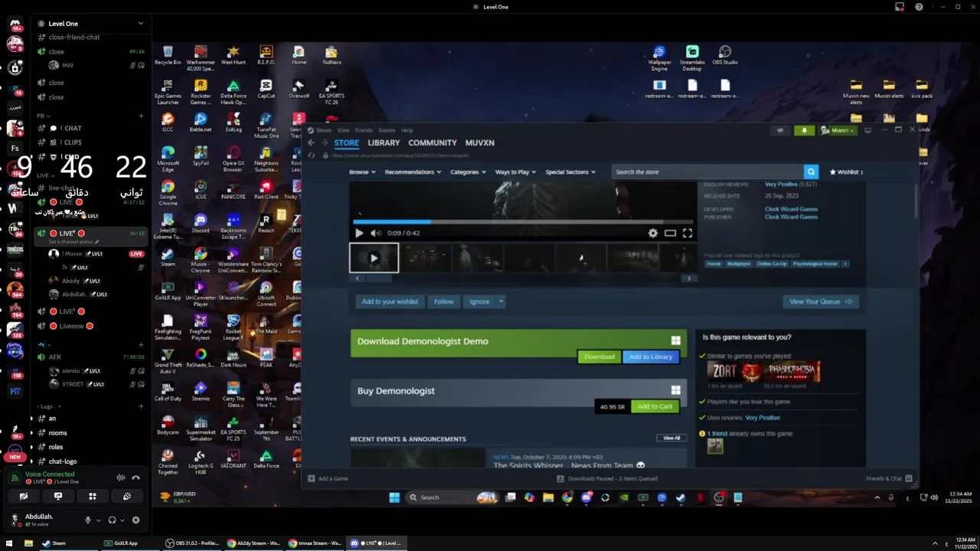The image size is (980, 551).
Task: Click the green Download demo button
Action: pos(599,357)
